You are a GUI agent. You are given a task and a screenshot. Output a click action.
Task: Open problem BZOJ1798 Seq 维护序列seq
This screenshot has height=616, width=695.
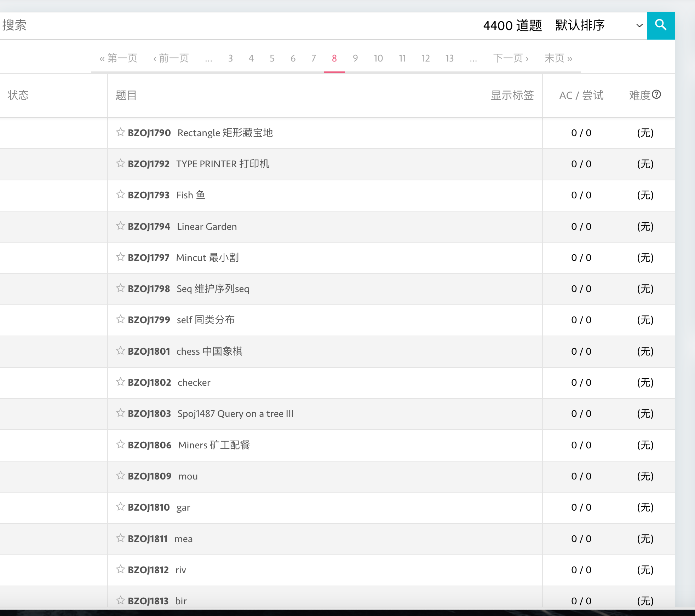pyautogui.click(x=212, y=289)
